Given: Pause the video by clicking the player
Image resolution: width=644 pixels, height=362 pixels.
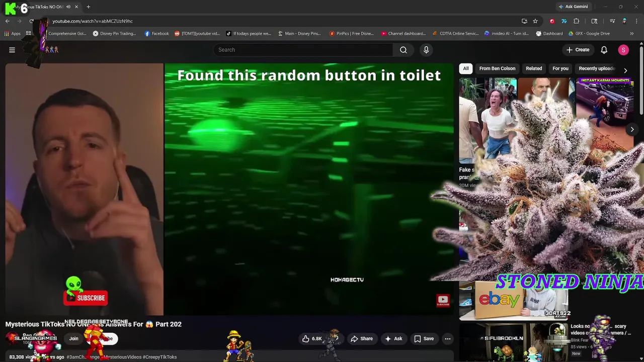Looking at the screenshot, I should [x=229, y=190].
